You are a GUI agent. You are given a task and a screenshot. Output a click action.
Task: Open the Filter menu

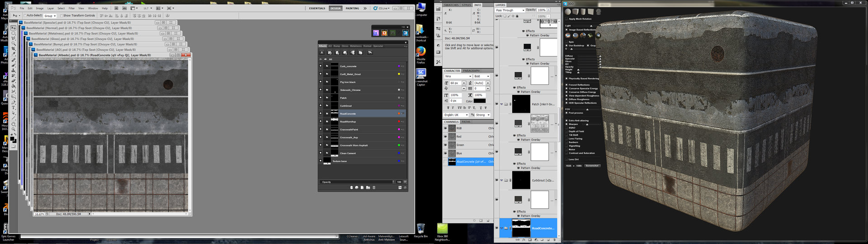(x=71, y=8)
